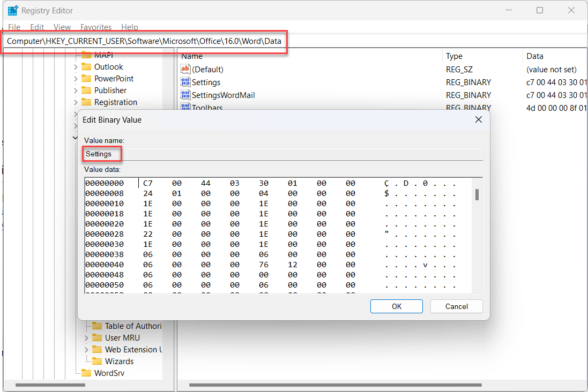Viewport: 588px width, 392px height.
Task: Expand the User MRU tree node
Action: 86,338
